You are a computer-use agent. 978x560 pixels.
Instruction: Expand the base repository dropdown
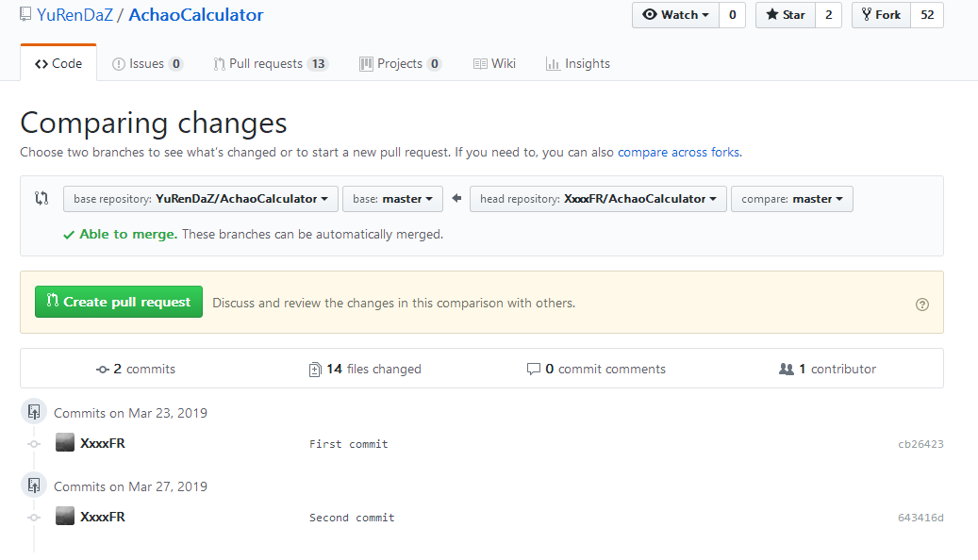(201, 199)
